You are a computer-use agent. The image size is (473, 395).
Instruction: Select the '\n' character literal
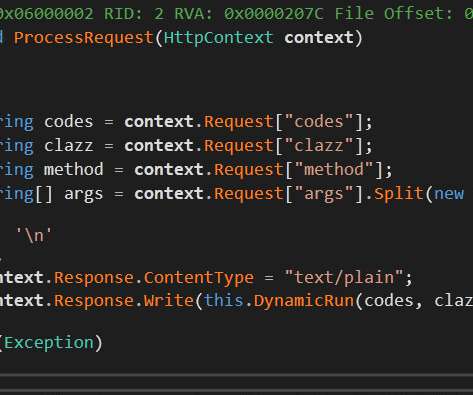(x=34, y=236)
